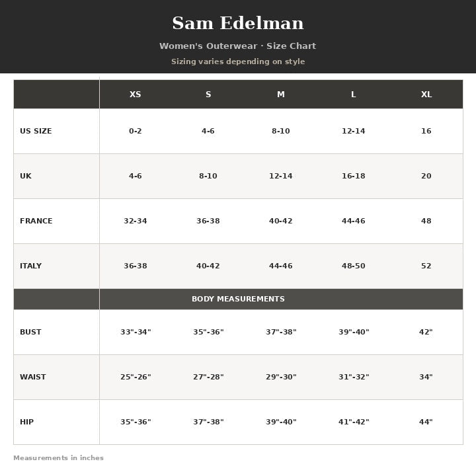This screenshot has height=476, width=476.
Task: Select the XS column header
Action: 135,95
